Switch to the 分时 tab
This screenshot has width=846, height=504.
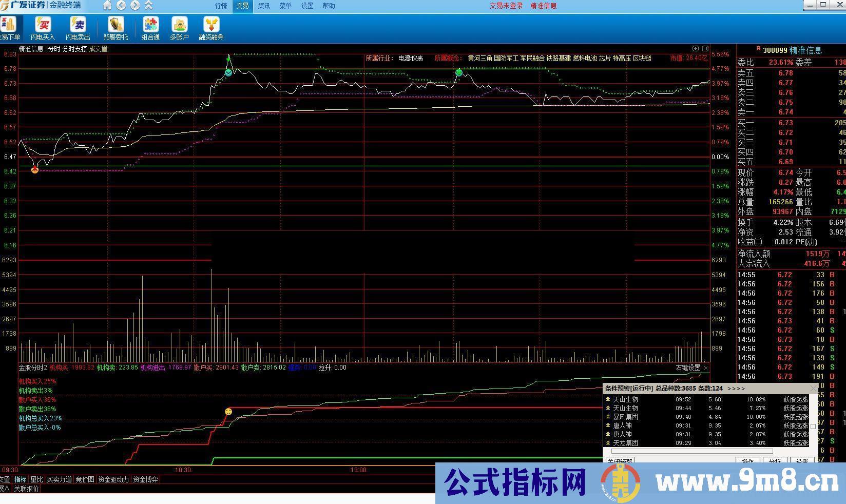point(53,49)
